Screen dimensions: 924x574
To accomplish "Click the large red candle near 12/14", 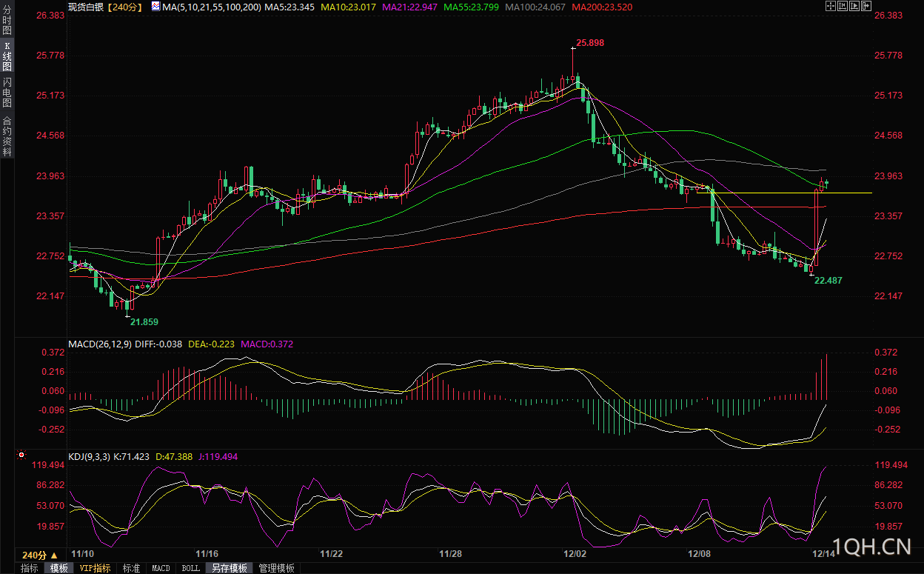I will click(x=816, y=228).
